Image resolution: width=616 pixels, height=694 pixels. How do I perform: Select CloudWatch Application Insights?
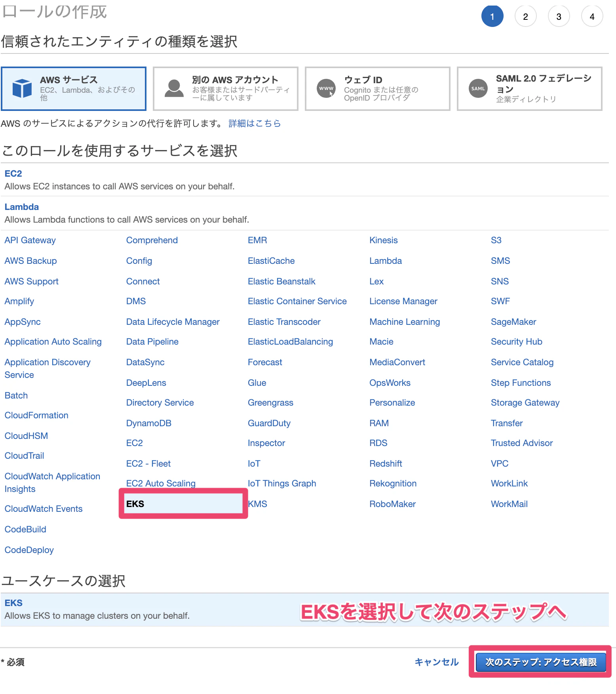52,482
